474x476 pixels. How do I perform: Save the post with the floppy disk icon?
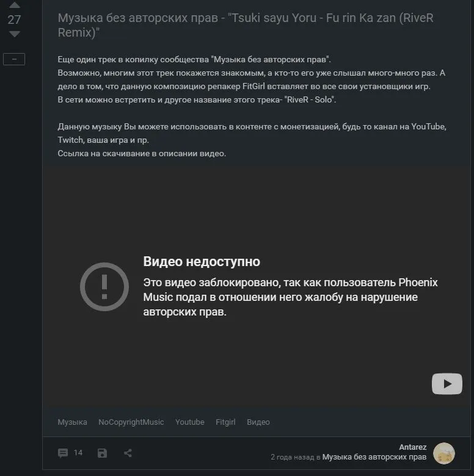tap(102, 453)
